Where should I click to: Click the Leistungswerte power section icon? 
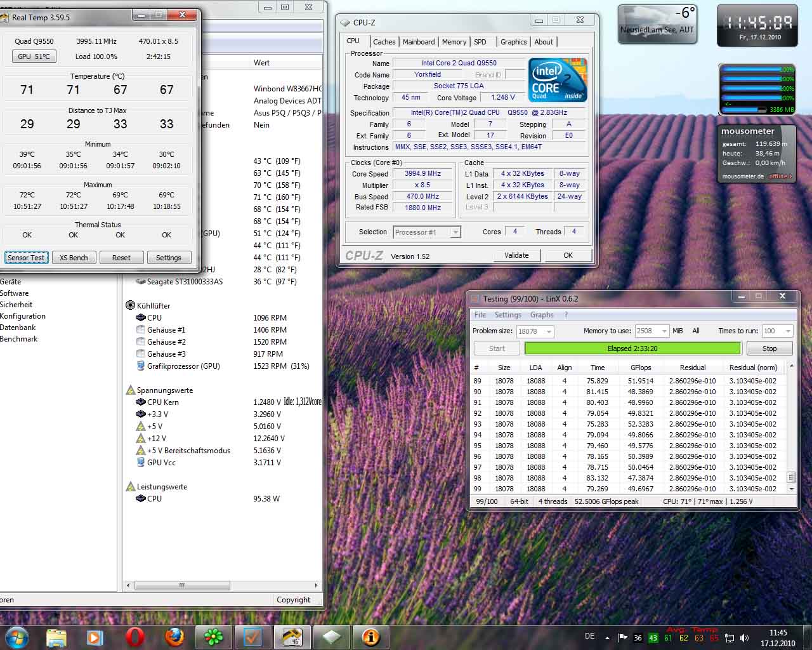coord(131,486)
